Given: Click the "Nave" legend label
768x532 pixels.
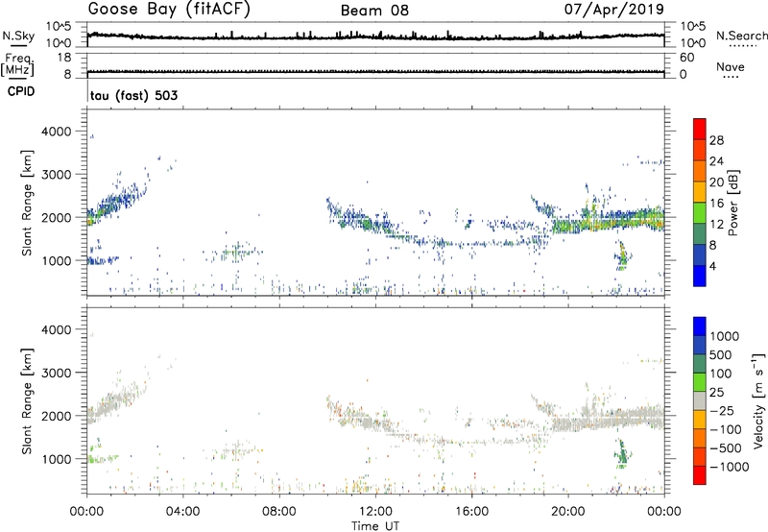Looking at the screenshot, I should point(731,67).
